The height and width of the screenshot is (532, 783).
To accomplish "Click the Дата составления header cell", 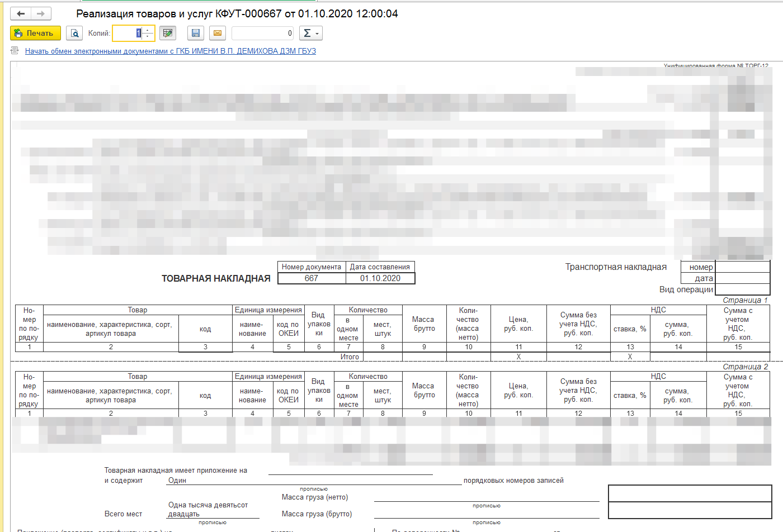I will click(380, 267).
